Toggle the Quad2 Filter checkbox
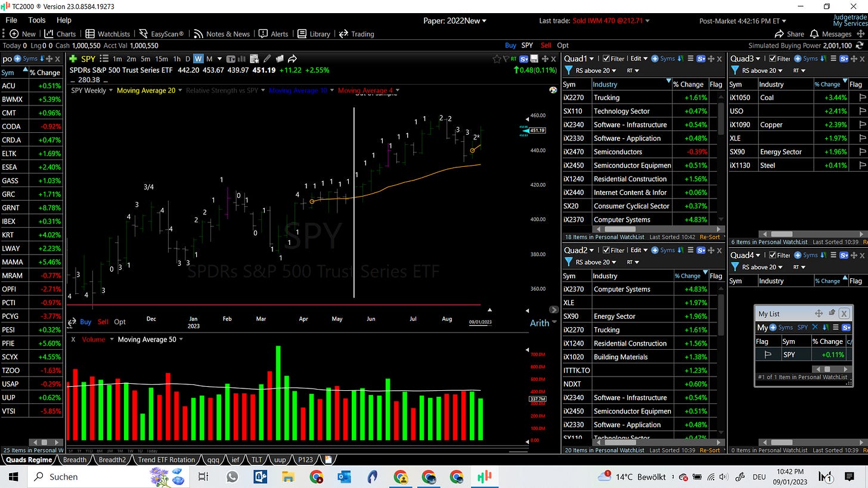The image size is (868, 488). [x=606, y=250]
